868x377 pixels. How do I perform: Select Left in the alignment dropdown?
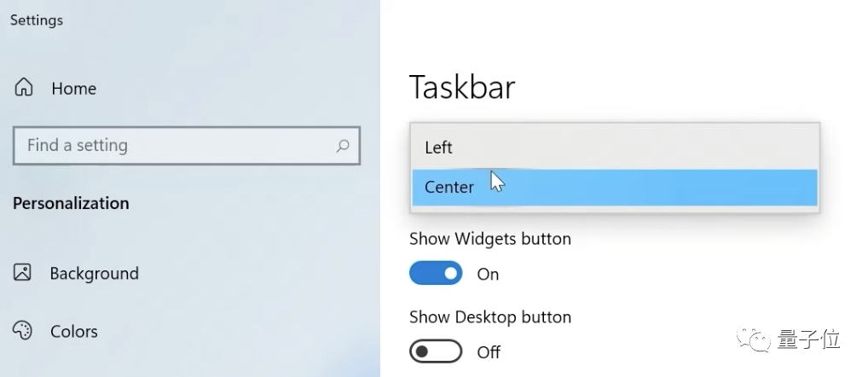[x=439, y=148]
